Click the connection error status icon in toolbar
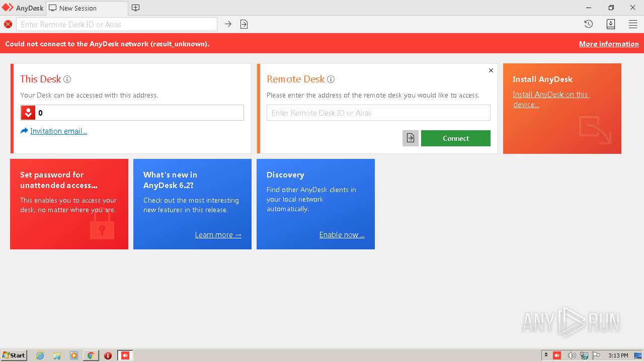This screenshot has width=644, height=362. 8,24
